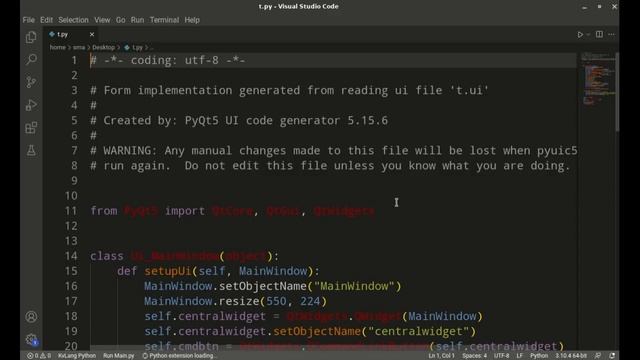Click Run Main.py in the status bar
640x360 pixels.
click(118, 356)
